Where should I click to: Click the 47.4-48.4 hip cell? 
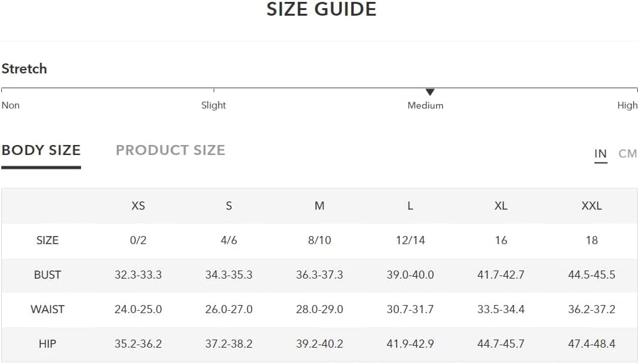[591, 344]
